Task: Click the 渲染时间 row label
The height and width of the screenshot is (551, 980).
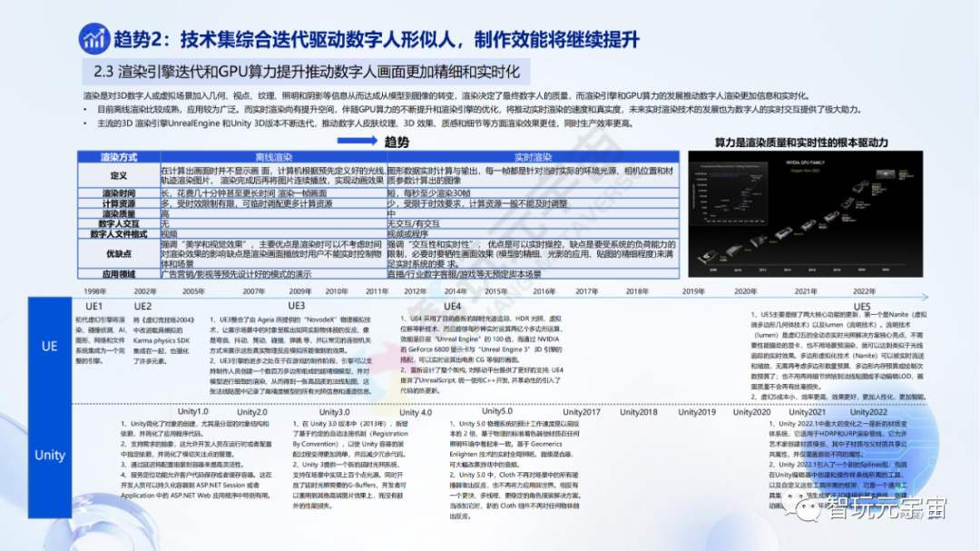Action: (x=119, y=193)
